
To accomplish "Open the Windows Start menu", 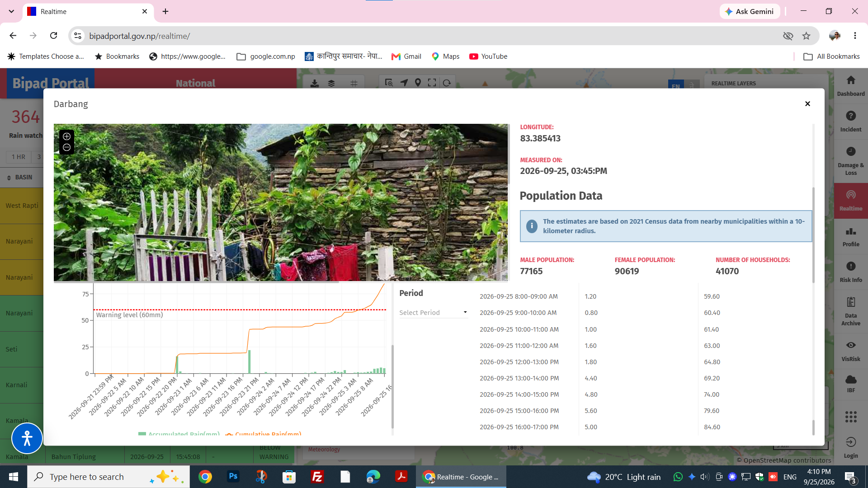I will (x=14, y=477).
